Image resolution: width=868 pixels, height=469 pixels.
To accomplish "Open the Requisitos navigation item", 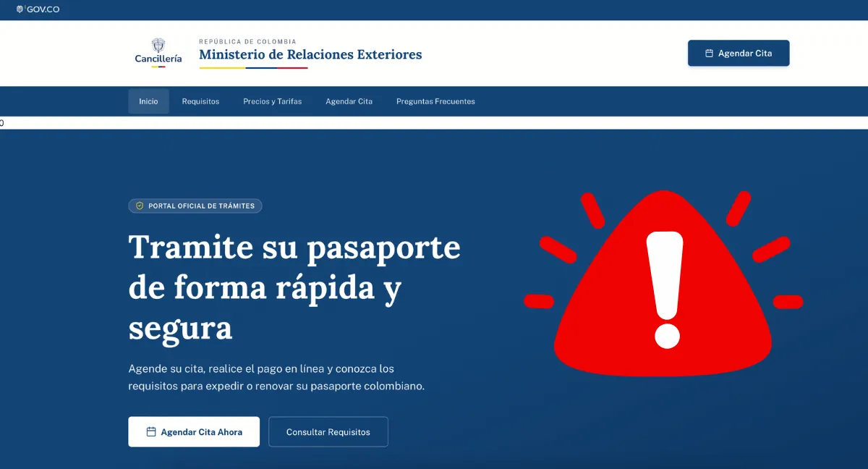I will (x=200, y=101).
